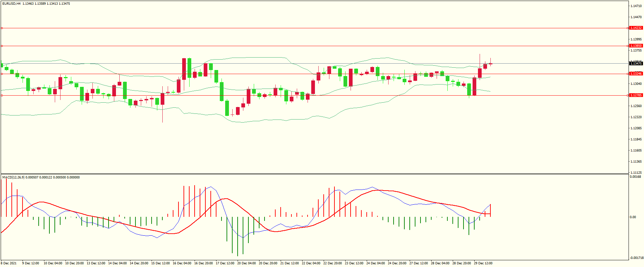The width and height of the screenshot is (644, 267).
Task: Click the 0.00168 MACD scale label
Action: pyautogui.click(x=635, y=177)
